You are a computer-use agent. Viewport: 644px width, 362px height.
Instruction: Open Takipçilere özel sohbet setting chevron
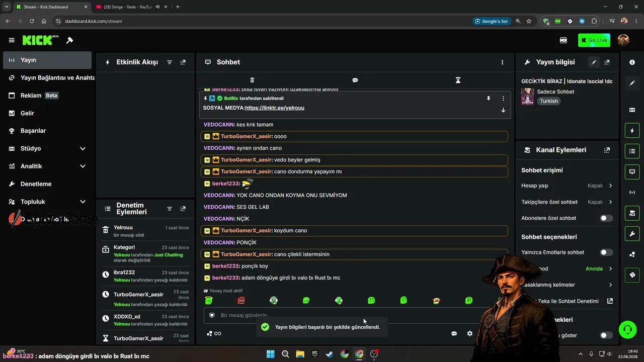(x=610, y=202)
